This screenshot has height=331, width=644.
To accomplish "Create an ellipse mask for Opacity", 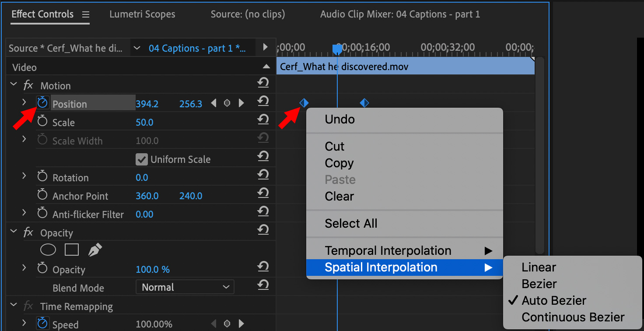I will pyautogui.click(x=48, y=250).
